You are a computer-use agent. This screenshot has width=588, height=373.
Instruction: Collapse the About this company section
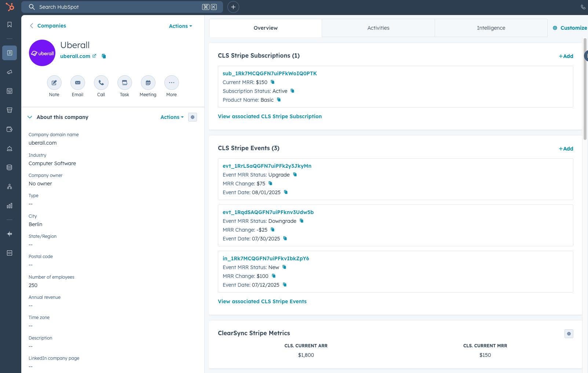[x=30, y=117]
